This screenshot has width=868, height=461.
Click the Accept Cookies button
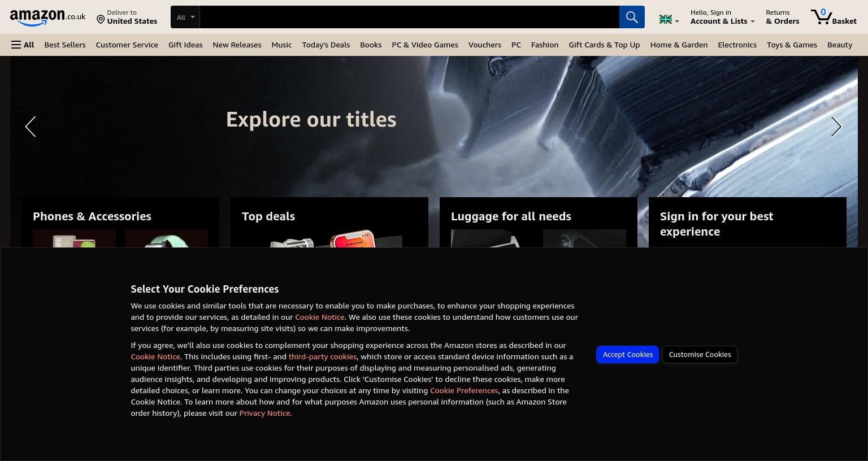point(627,354)
